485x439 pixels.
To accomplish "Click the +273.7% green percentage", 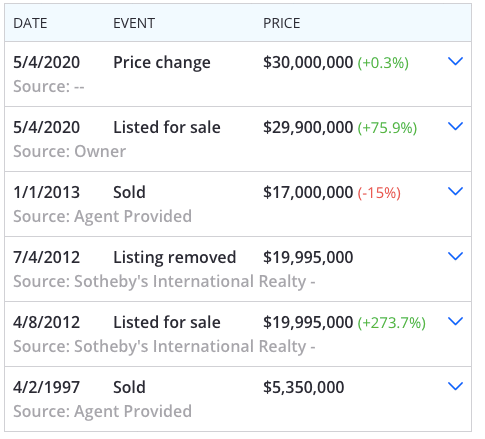I will pos(392,323).
